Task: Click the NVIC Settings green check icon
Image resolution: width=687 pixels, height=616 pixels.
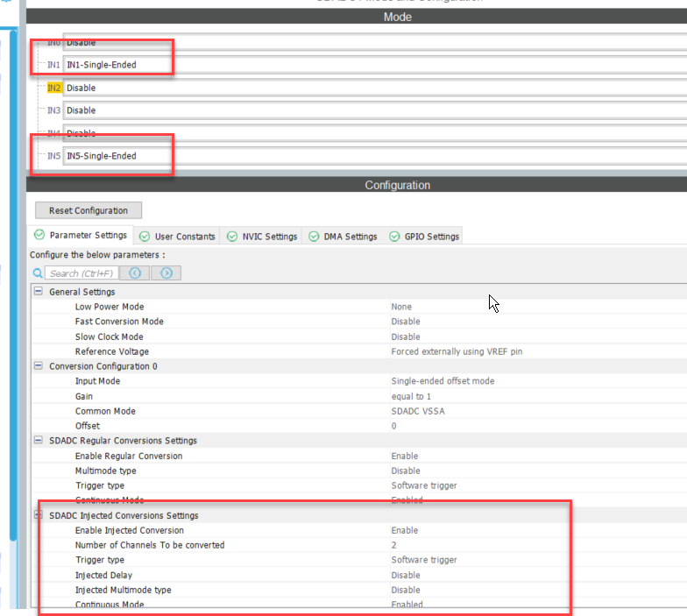Action: [x=232, y=237]
